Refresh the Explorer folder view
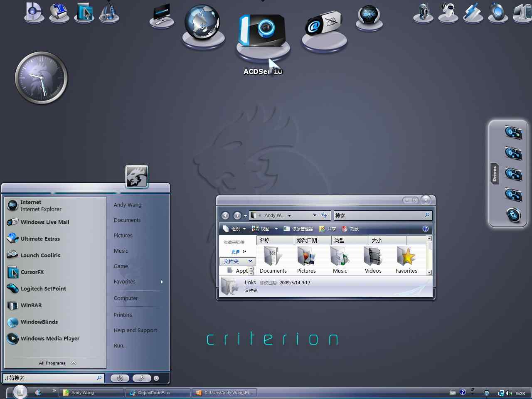Image resolution: width=532 pixels, height=399 pixels. [324, 215]
